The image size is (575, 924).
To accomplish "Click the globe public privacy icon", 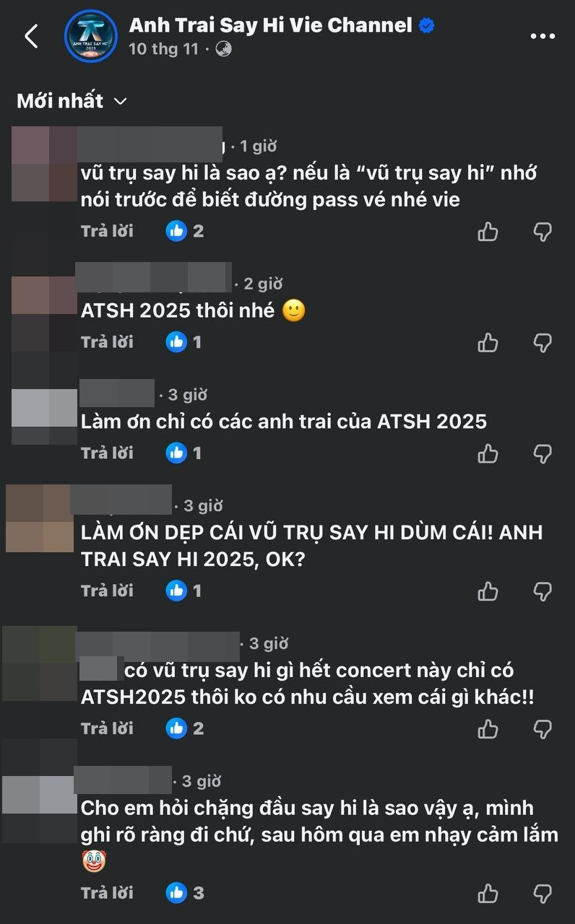I will (x=223, y=49).
